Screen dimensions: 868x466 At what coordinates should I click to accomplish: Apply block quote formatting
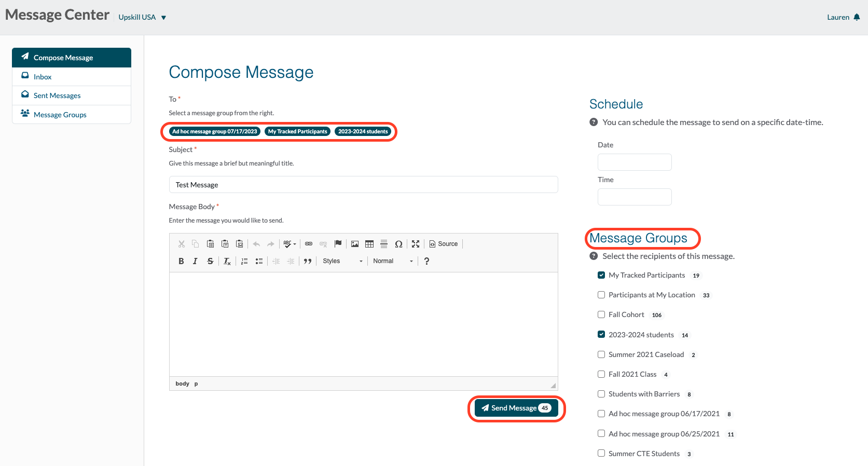coord(308,261)
